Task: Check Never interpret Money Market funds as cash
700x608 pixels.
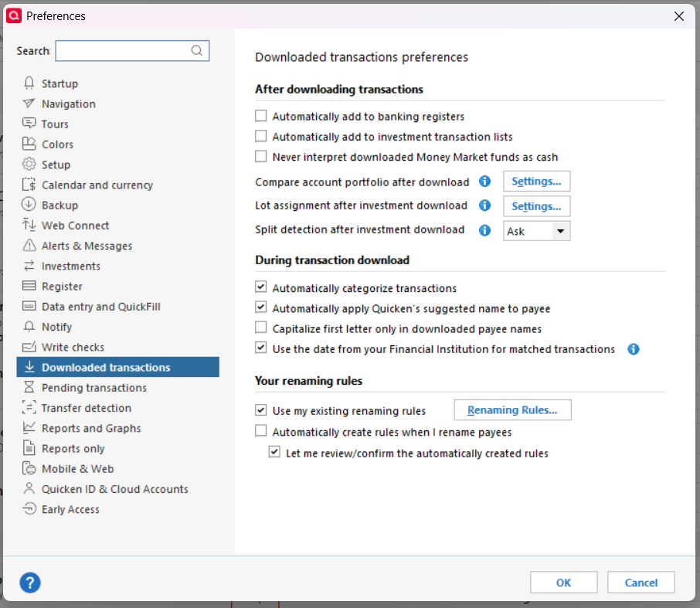Action: click(x=260, y=156)
